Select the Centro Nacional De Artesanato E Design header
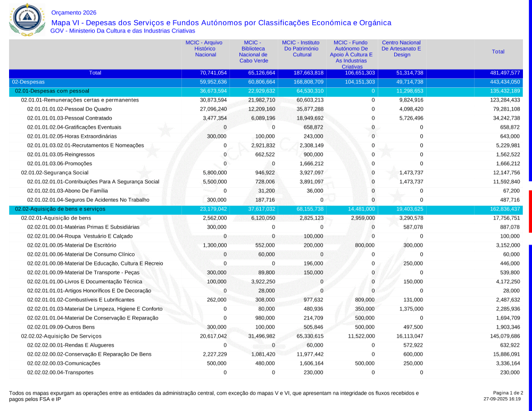532x411 pixels. [401, 48]
